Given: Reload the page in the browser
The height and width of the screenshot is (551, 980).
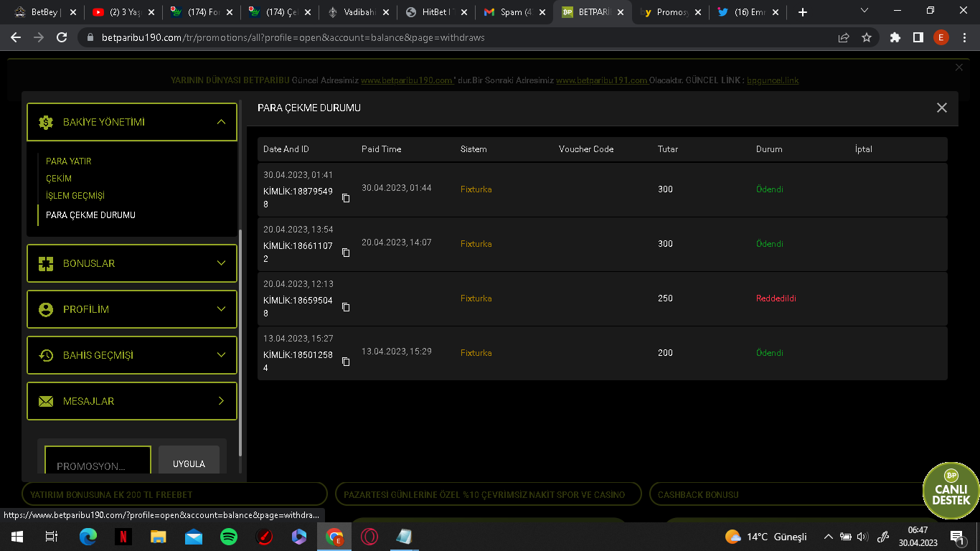Looking at the screenshot, I should [62, 37].
